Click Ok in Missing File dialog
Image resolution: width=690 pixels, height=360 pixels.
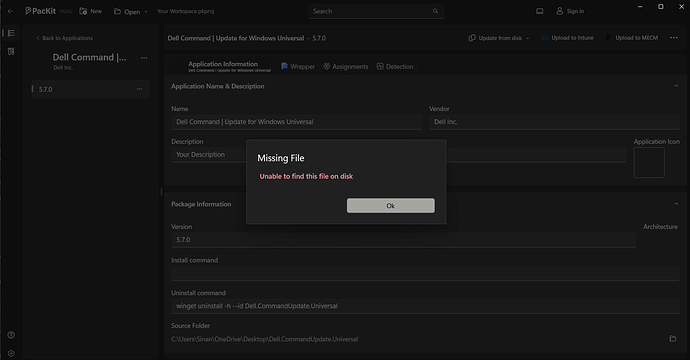click(x=390, y=206)
